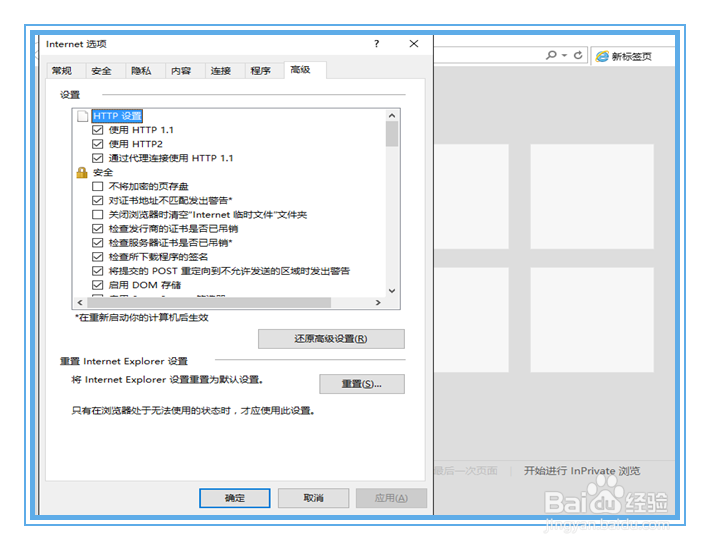Open the top-right frequent site tile
This screenshot has height=550, width=710.
point(592,196)
